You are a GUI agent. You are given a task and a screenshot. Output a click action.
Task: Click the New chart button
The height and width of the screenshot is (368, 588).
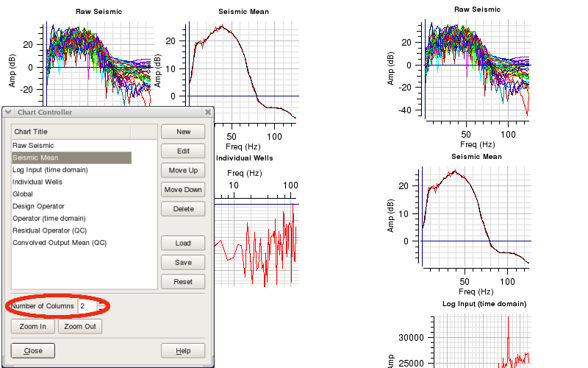pyautogui.click(x=183, y=132)
